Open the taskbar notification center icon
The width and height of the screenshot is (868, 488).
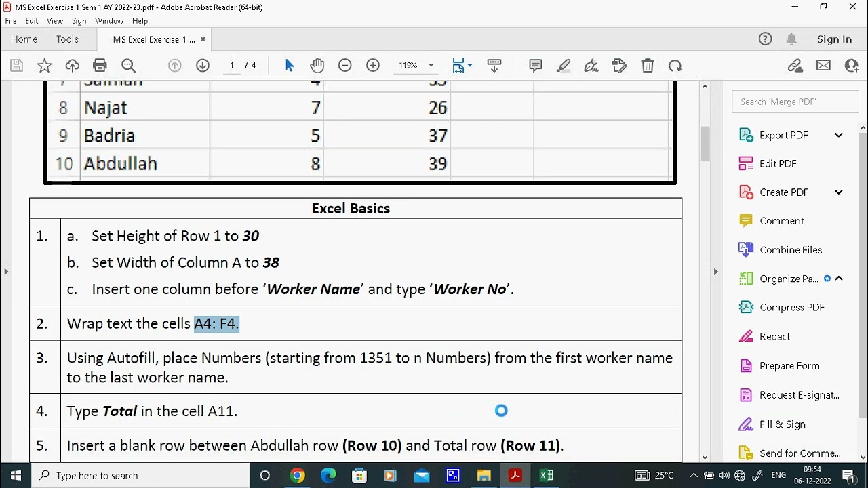pyautogui.click(x=848, y=475)
